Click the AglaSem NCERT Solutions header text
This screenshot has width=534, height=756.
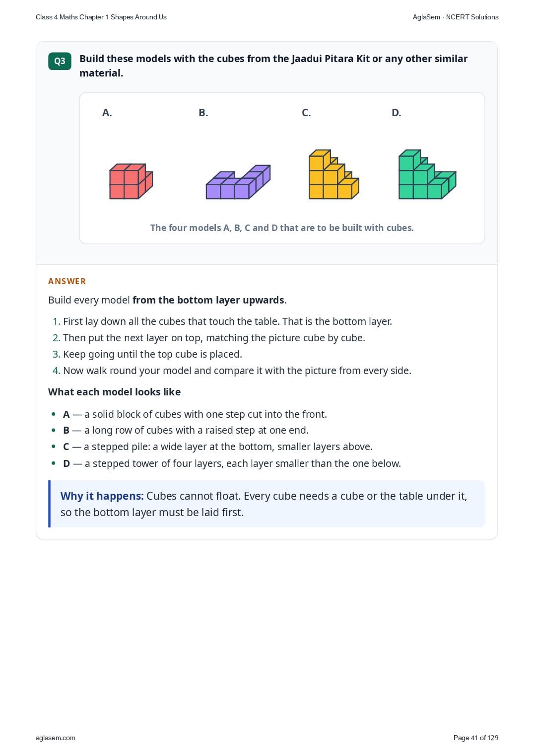click(x=456, y=17)
